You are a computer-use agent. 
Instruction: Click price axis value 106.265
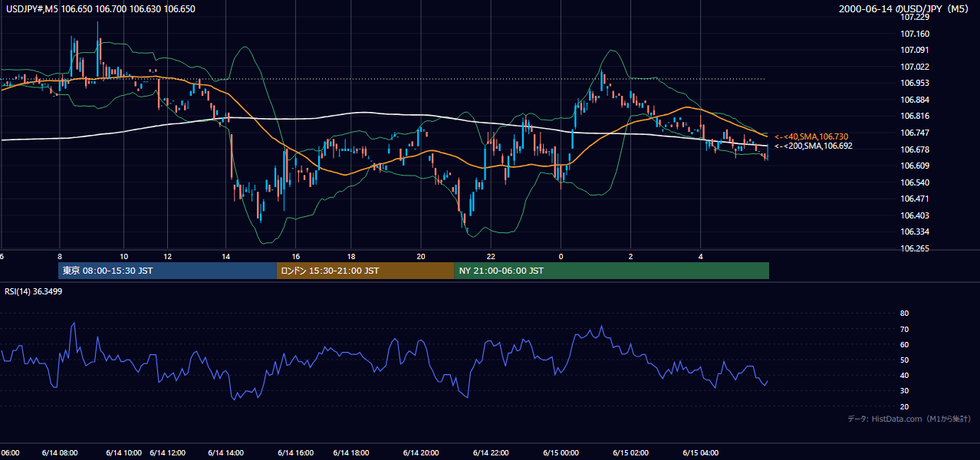(x=915, y=248)
